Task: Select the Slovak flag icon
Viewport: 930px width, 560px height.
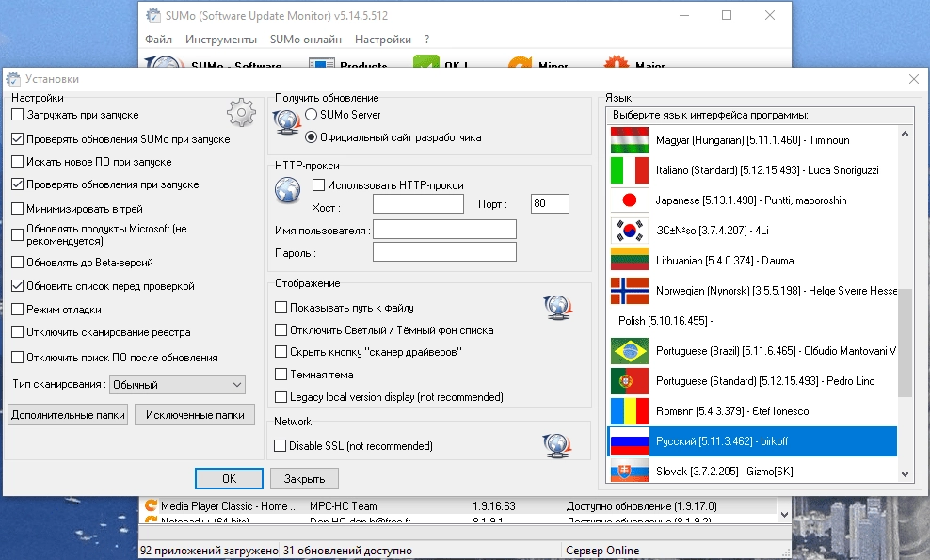Action: pos(630,471)
